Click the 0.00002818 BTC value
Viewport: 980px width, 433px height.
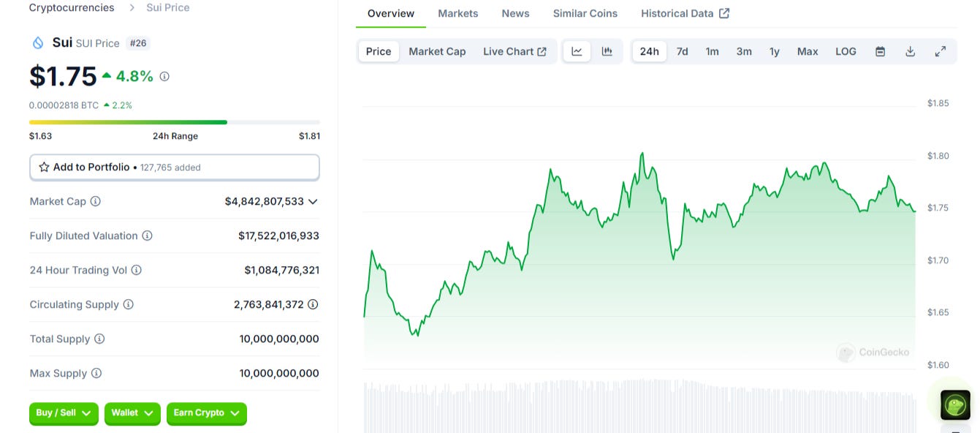pos(64,105)
